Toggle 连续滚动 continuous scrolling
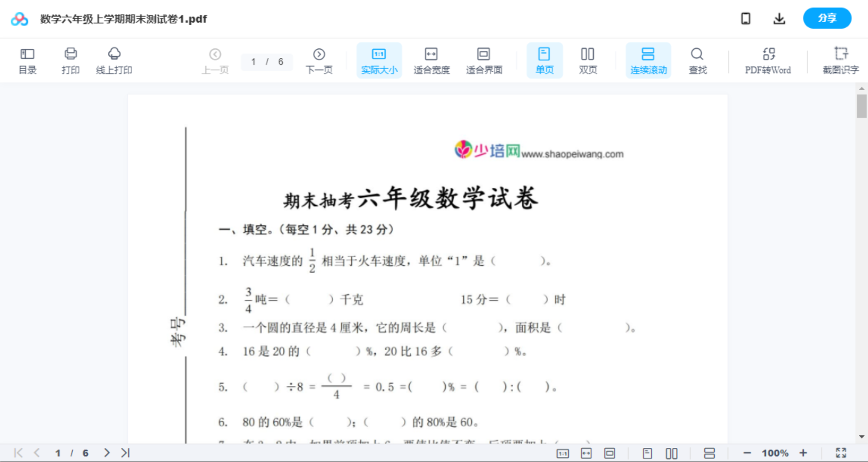The height and width of the screenshot is (462, 868). click(648, 60)
